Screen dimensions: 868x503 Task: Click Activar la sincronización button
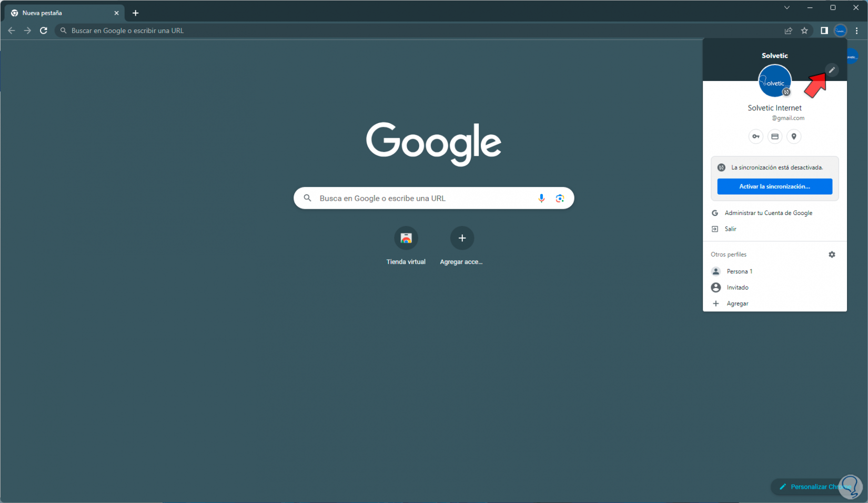[774, 187]
